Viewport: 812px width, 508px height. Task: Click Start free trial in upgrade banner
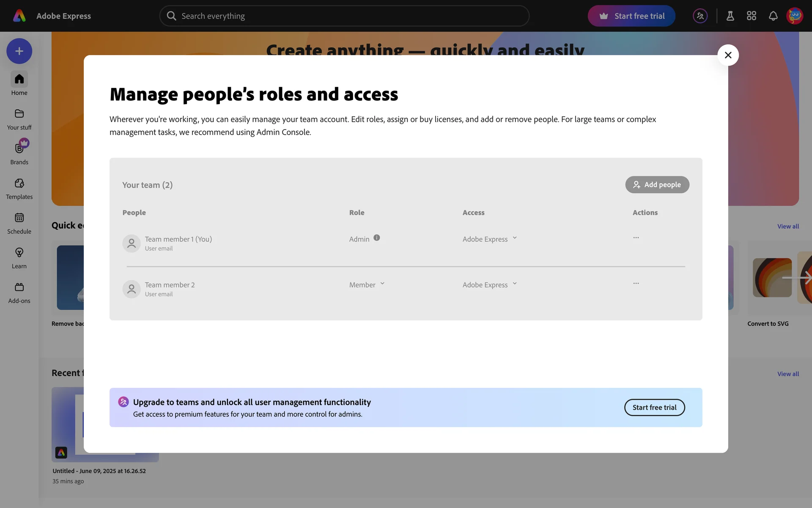[654, 407]
